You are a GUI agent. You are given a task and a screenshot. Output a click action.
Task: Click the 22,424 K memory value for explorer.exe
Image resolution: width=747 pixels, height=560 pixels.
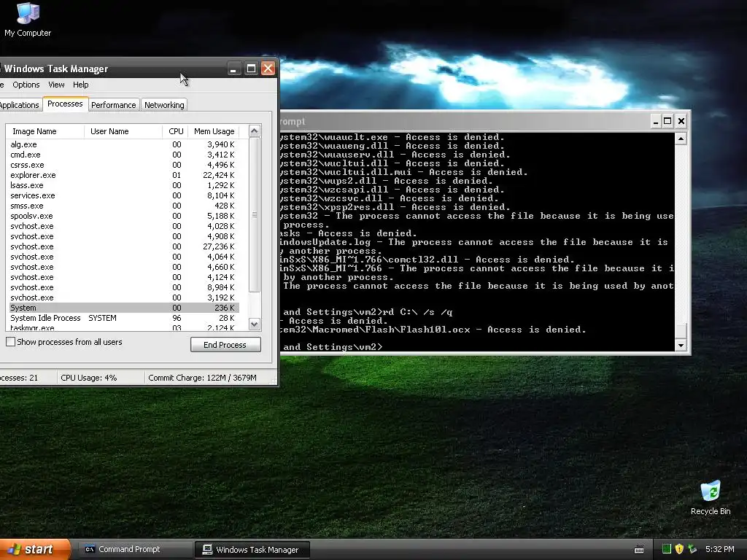point(219,175)
